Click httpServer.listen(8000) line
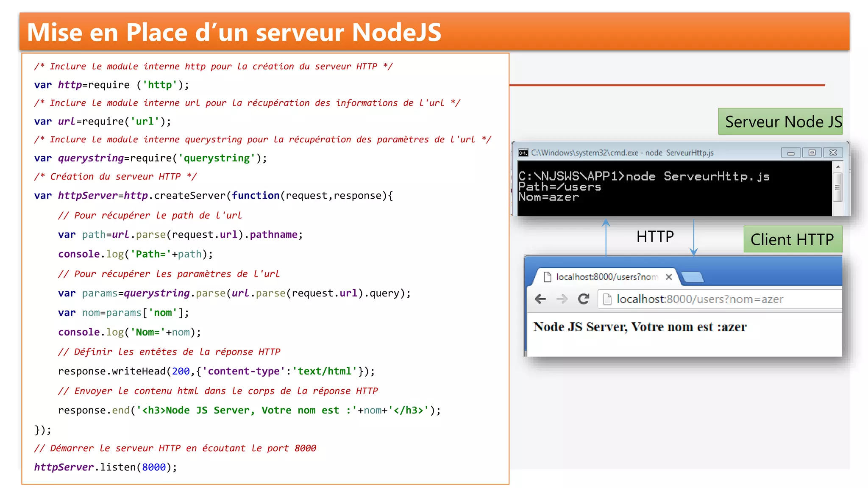868x488 pixels. [106, 467]
